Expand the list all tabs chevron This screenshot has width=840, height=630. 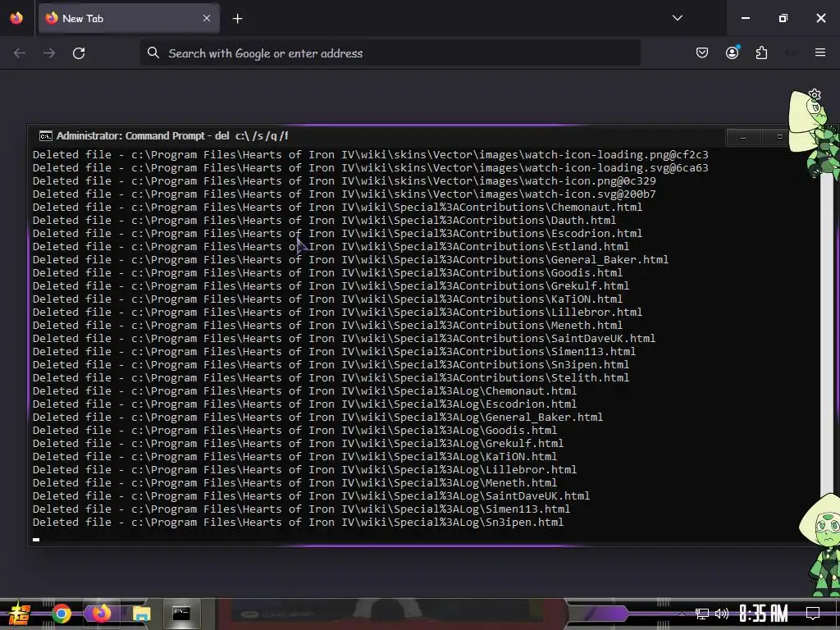coord(678,18)
